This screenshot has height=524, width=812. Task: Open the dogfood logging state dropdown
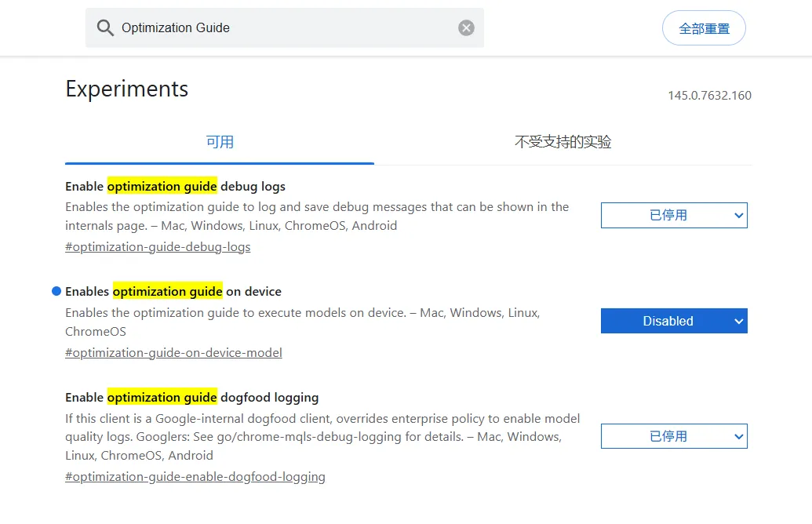673,437
